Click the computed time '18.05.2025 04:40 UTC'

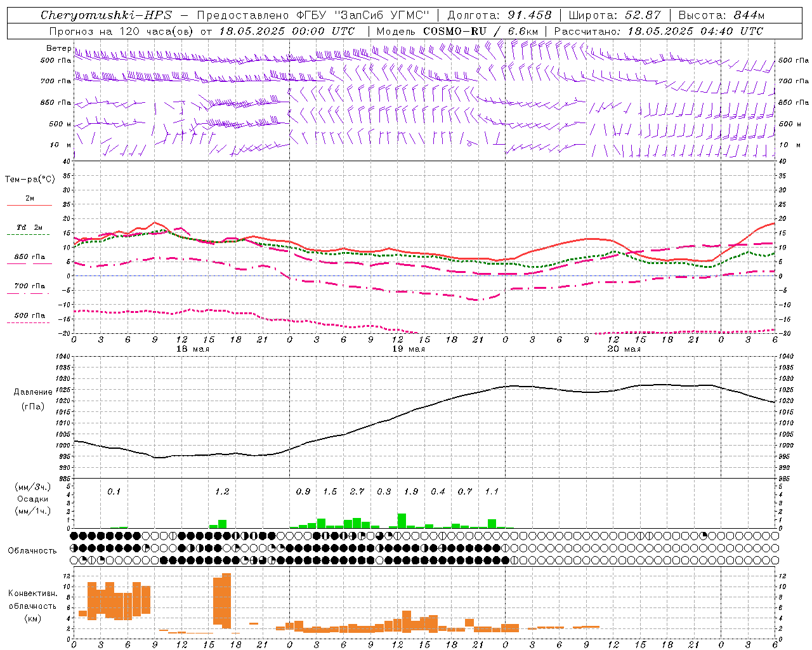coord(695,31)
